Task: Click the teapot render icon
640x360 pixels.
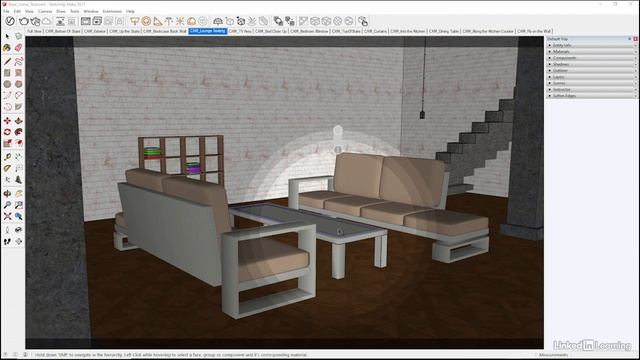Action: pyautogui.click(x=24, y=21)
